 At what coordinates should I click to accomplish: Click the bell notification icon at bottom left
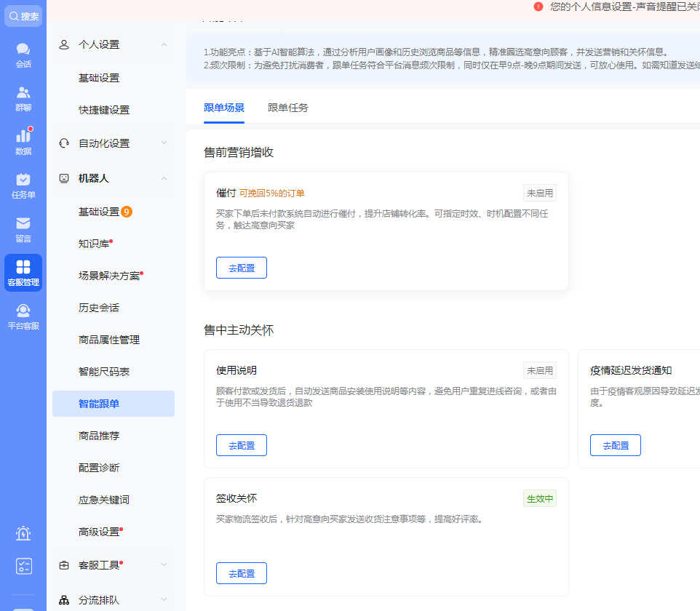click(x=23, y=533)
